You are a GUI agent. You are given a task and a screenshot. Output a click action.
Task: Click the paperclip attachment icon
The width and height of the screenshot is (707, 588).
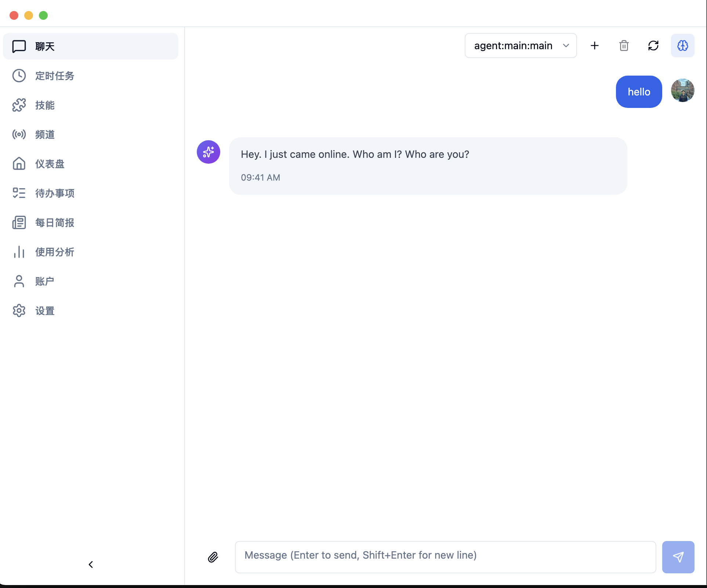pyautogui.click(x=213, y=557)
